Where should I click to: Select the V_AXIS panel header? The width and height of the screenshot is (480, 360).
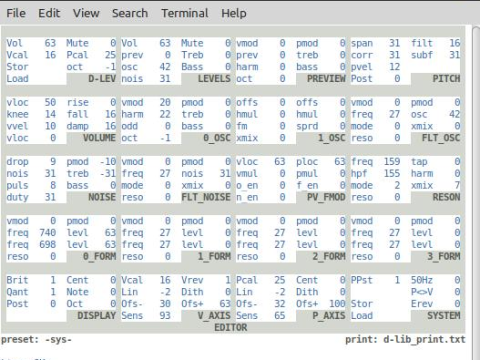tap(214, 316)
